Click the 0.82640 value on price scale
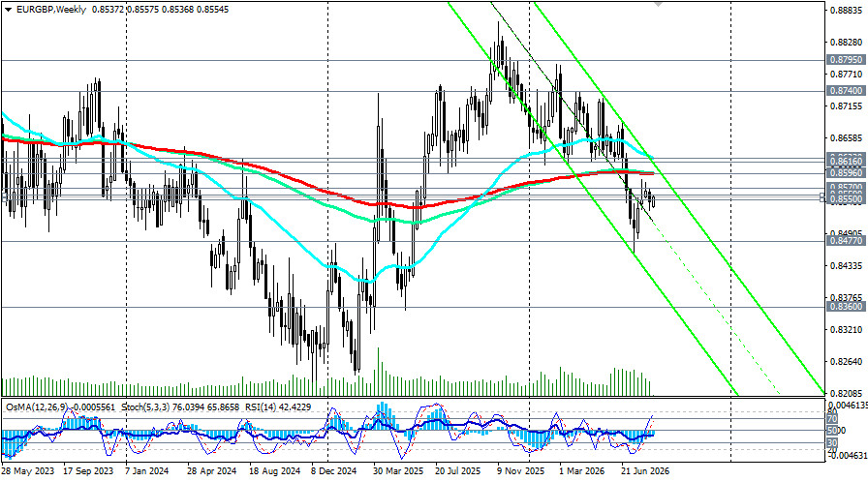 click(x=848, y=362)
